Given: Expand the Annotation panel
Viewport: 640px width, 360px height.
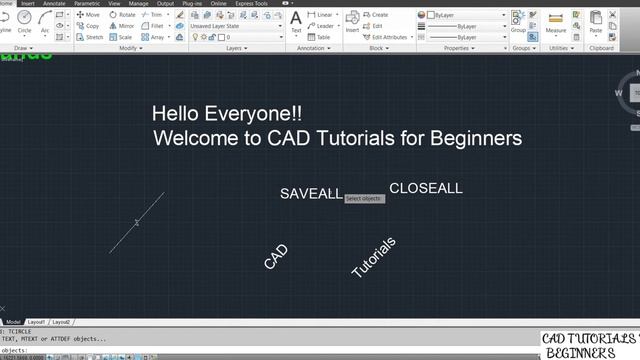Looking at the screenshot, I should point(314,48).
